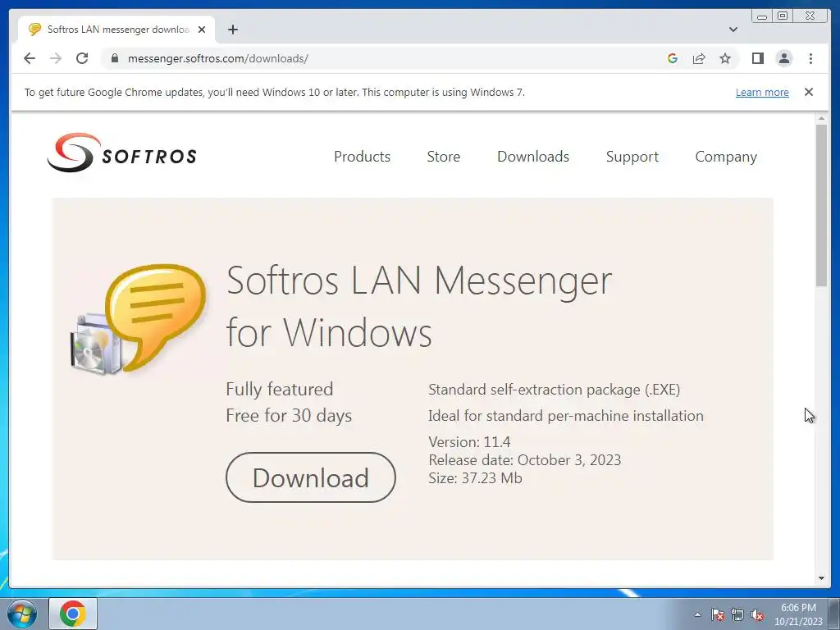Reload the current page
The height and width of the screenshot is (630, 840).
coord(82,58)
